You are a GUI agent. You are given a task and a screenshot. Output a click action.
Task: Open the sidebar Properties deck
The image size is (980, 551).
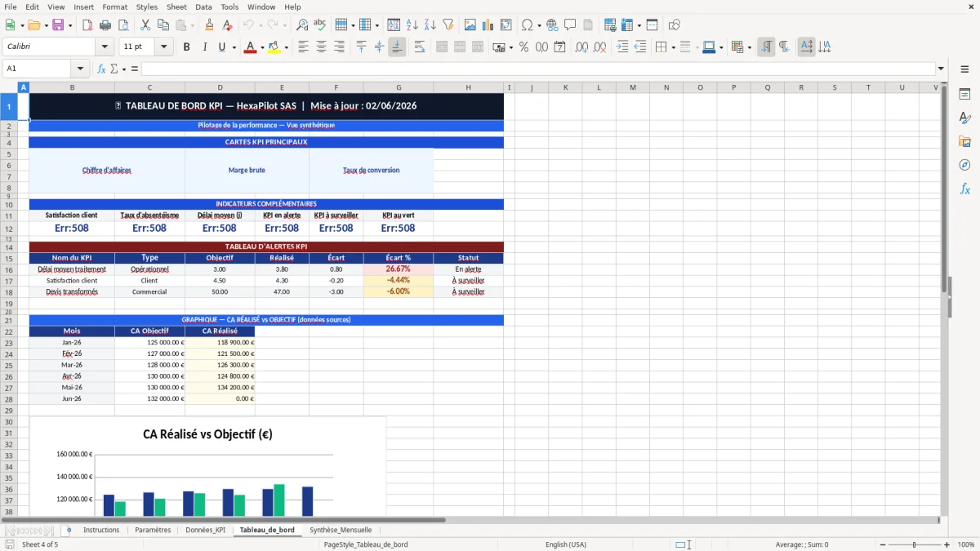[964, 95]
